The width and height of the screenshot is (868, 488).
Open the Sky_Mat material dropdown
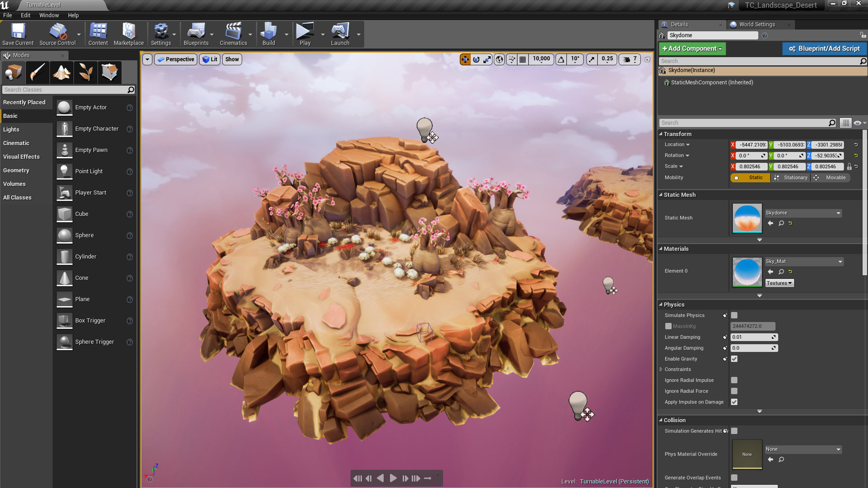tap(804, 261)
